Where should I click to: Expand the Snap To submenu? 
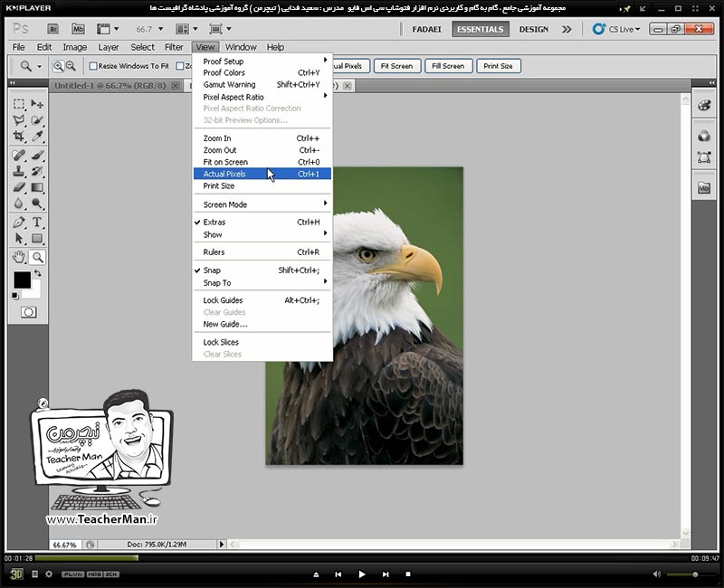(x=262, y=282)
